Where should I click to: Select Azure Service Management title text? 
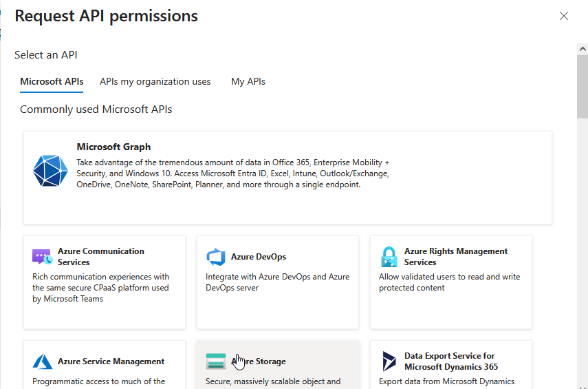[x=111, y=361]
